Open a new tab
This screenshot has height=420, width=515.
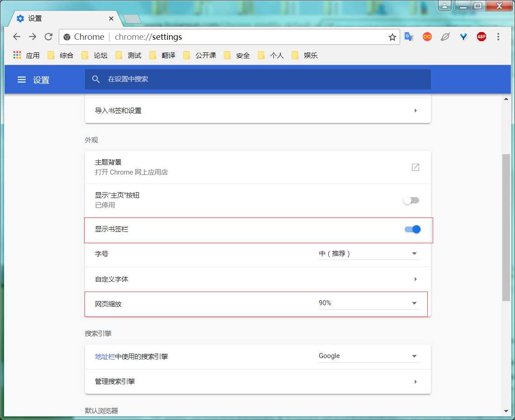132,19
